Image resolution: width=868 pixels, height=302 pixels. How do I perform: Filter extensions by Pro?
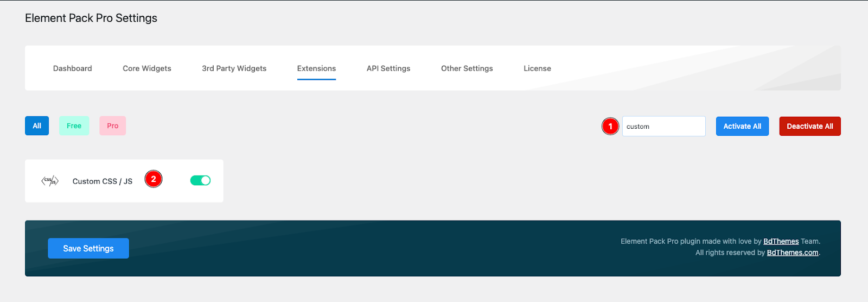point(113,125)
